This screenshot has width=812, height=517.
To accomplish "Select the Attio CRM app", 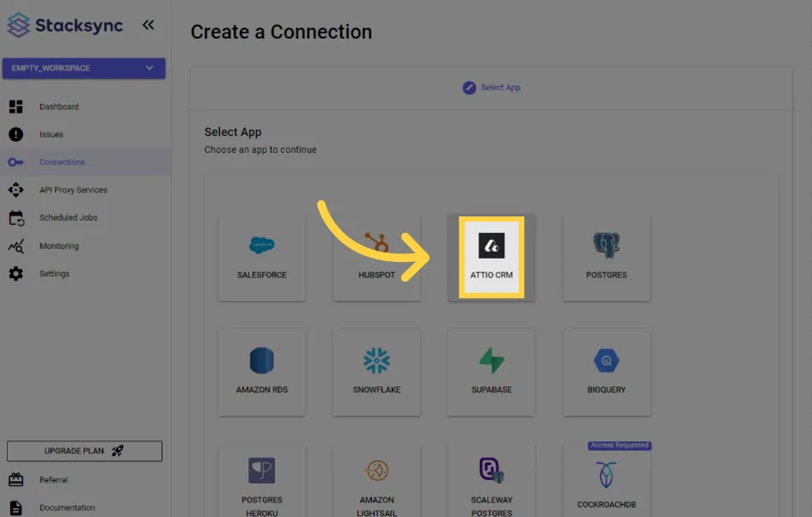I will click(x=491, y=257).
